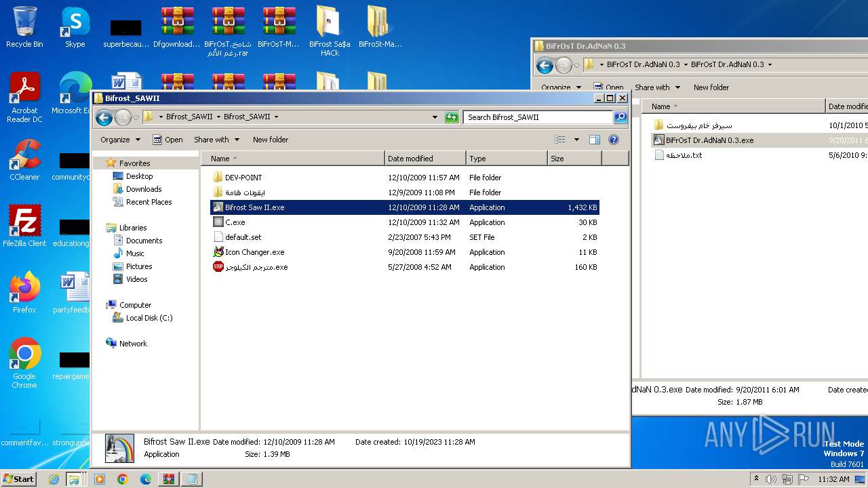
Task: Select the C.exe application file
Action: (x=405, y=222)
